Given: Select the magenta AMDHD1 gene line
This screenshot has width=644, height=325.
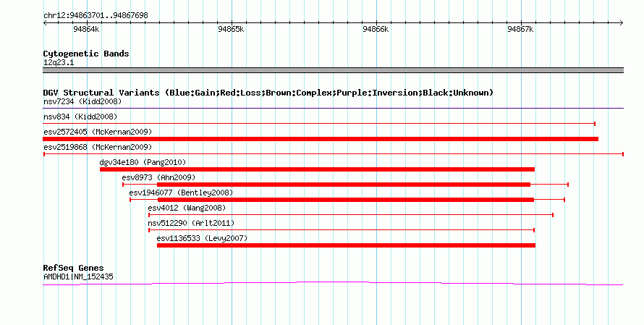Looking at the screenshot, I should coord(333,283).
